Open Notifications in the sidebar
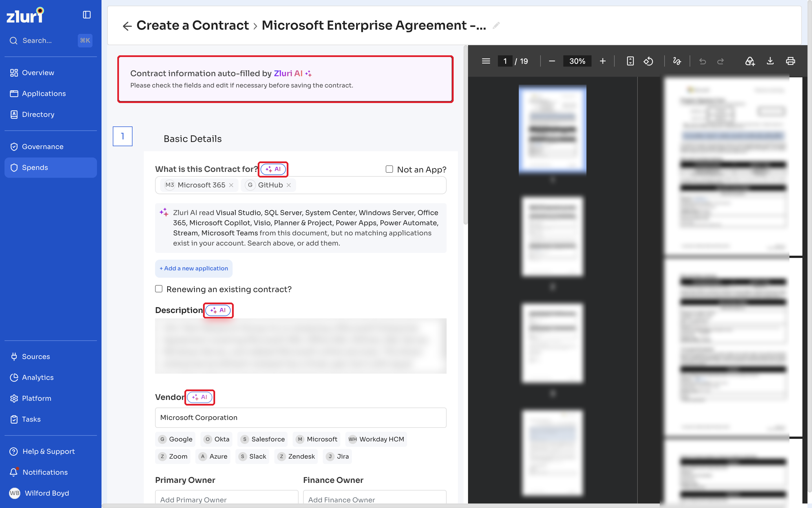 point(51,472)
